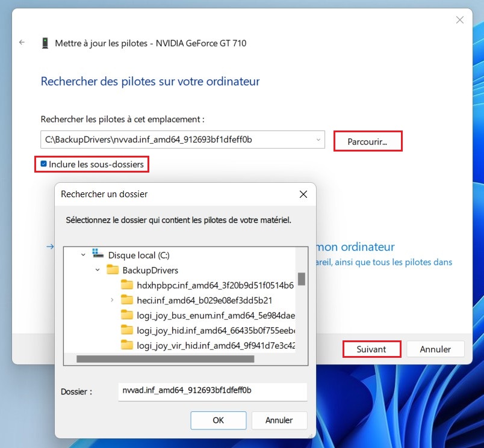Click the 'mon ordinateur' link text

tap(356, 247)
